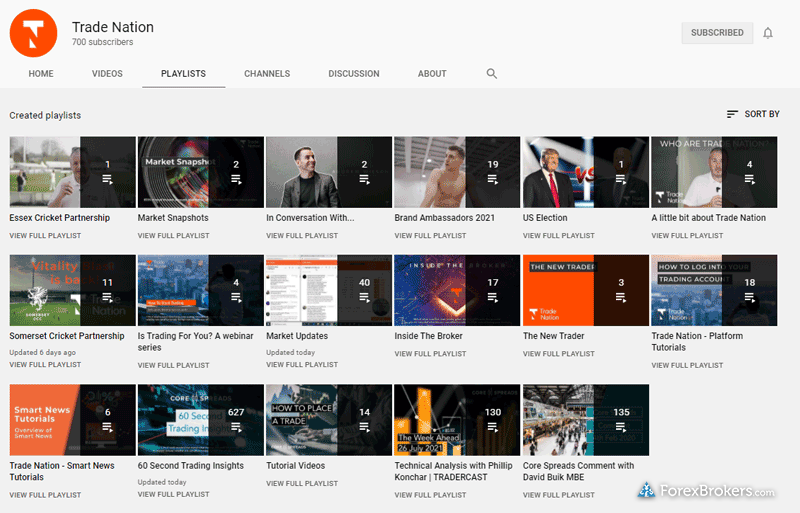Click playlist icon on Core Spreads Comment thumbnail
The image size is (800, 513).
pyautogui.click(x=621, y=427)
